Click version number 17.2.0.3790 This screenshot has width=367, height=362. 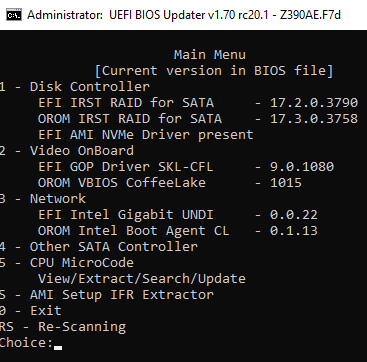[314, 103]
